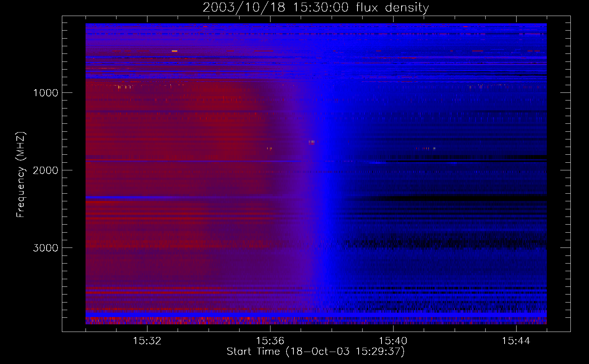Click the 3000 frequency tick label
This screenshot has height=364, width=589.
tap(46, 248)
